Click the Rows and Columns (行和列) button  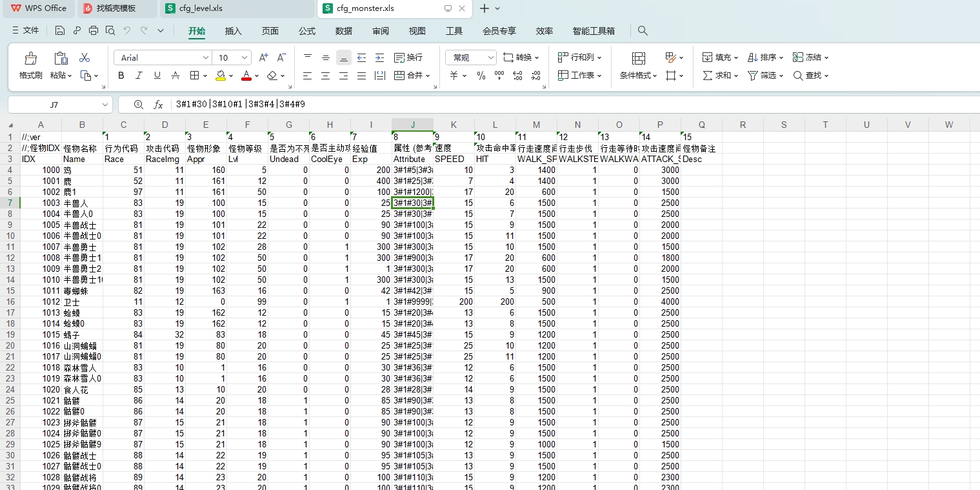(x=579, y=57)
